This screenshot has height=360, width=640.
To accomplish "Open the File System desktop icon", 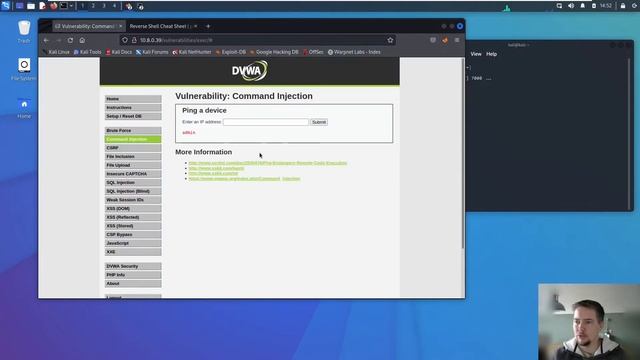I will pyautogui.click(x=24, y=69).
